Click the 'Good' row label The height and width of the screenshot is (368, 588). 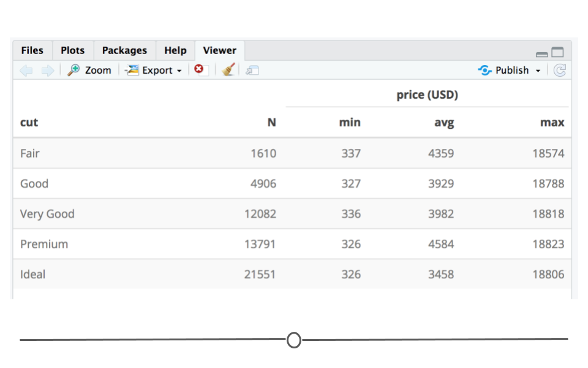(34, 183)
